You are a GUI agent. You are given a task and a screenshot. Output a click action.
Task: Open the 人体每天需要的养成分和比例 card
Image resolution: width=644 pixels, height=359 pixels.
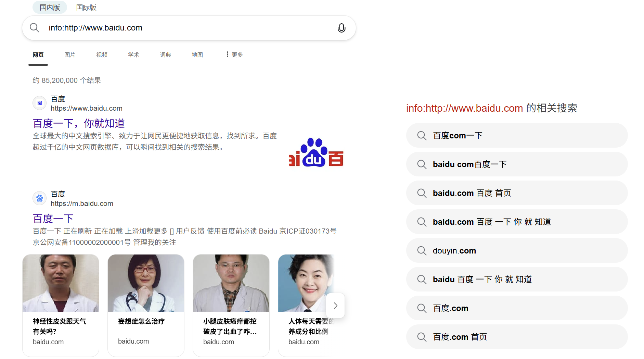306,305
